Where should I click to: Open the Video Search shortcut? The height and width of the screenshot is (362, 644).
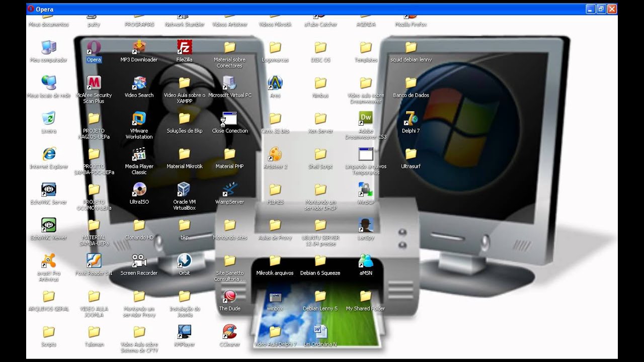point(139,83)
